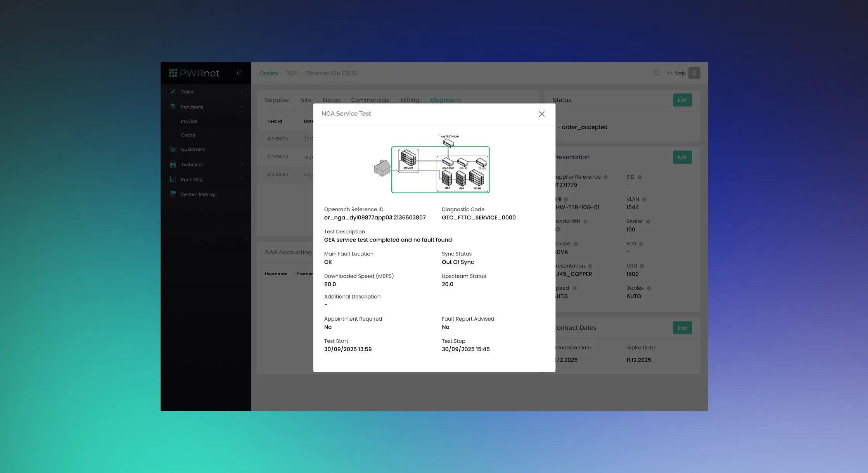Click the System Settings toggle icon
The width and height of the screenshot is (868, 473).
point(173,194)
